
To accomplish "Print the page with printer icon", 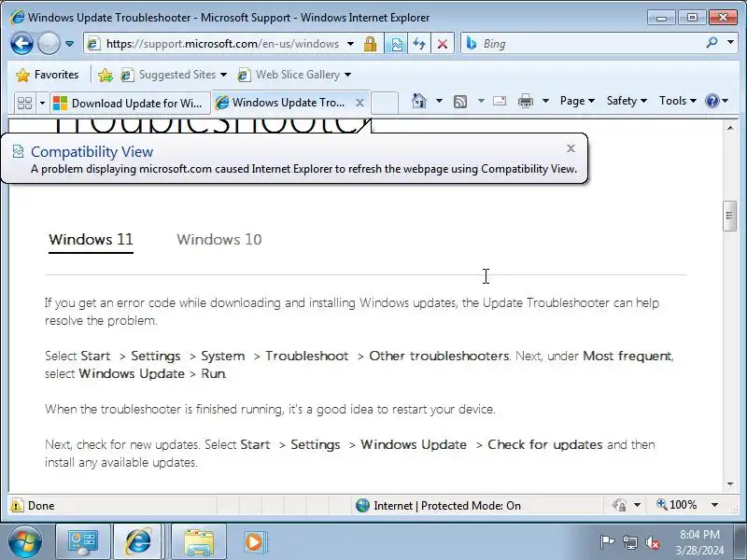I will (526, 101).
